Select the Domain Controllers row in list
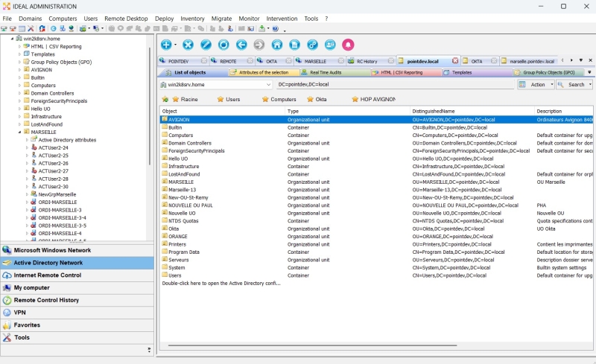Image resolution: width=596 pixels, height=364 pixels. coord(189,143)
